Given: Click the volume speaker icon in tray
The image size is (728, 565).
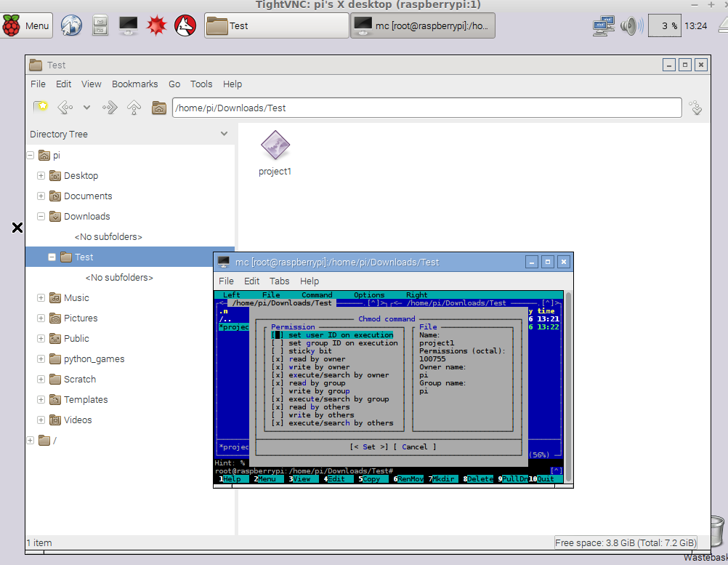Looking at the screenshot, I should pyautogui.click(x=631, y=26).
